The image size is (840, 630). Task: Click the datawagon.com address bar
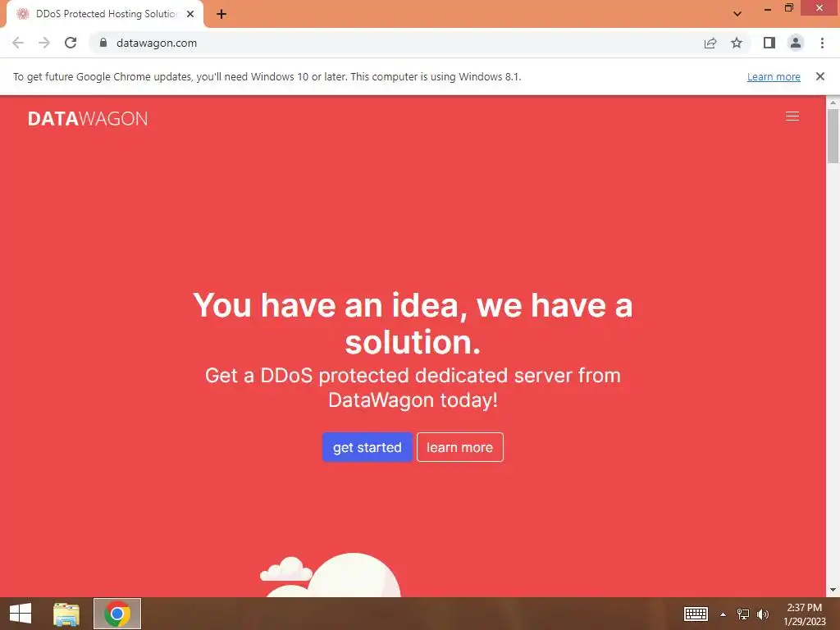click(x=396, y=43)
